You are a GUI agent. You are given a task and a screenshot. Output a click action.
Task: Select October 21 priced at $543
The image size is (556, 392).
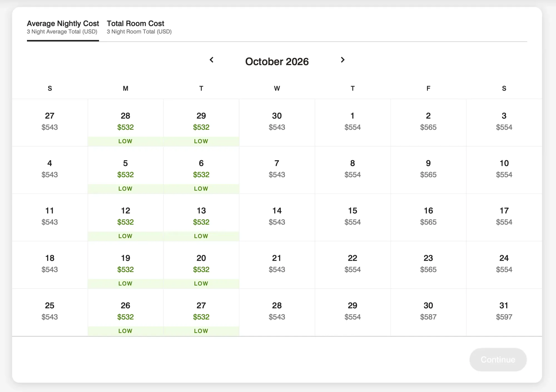(277, 265)
